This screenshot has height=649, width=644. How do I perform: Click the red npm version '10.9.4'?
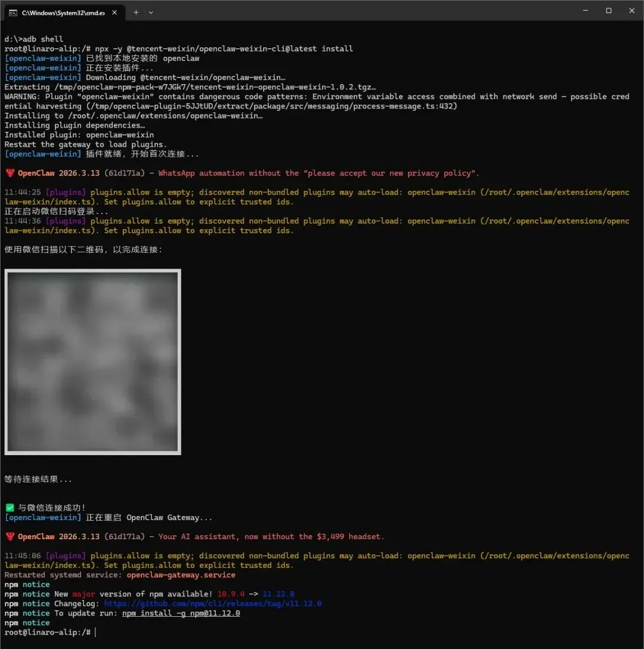click(231, 594)
